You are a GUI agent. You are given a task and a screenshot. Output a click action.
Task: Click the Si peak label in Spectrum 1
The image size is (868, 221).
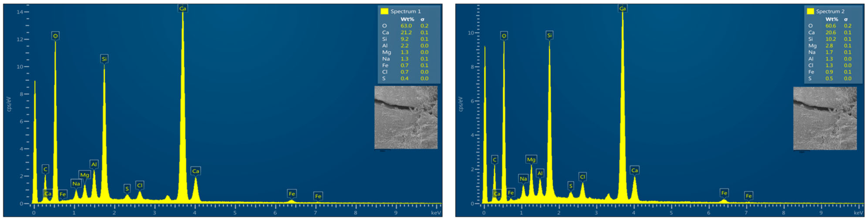104,59
